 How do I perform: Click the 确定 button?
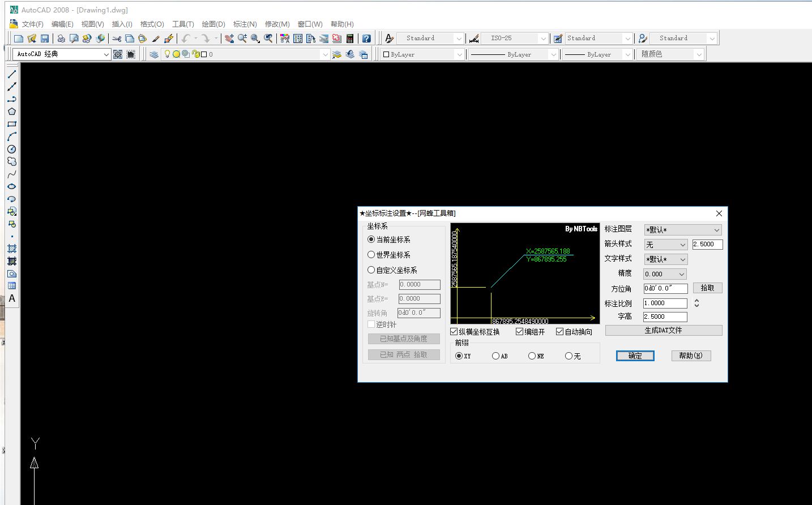(635, 356)
